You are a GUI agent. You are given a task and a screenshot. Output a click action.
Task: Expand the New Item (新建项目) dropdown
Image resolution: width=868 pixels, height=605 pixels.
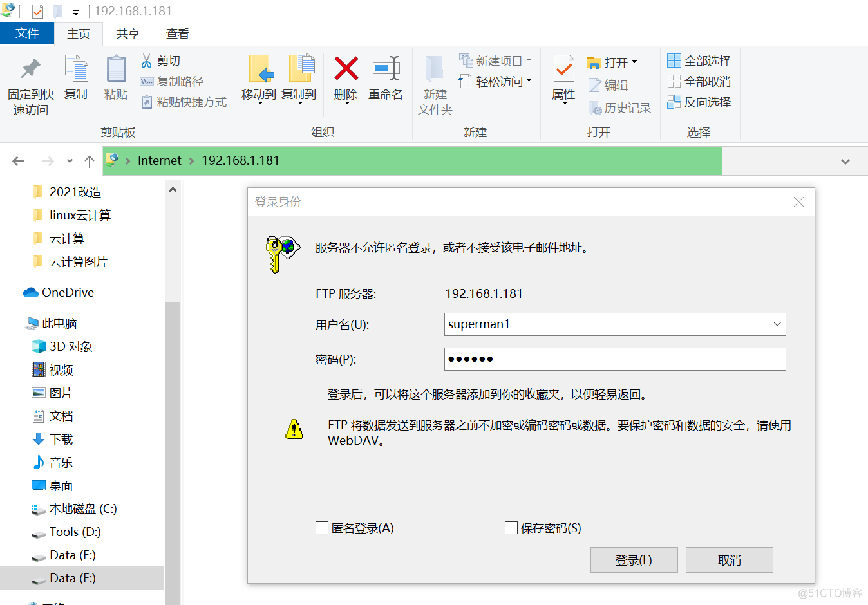[x=529, y=60]
